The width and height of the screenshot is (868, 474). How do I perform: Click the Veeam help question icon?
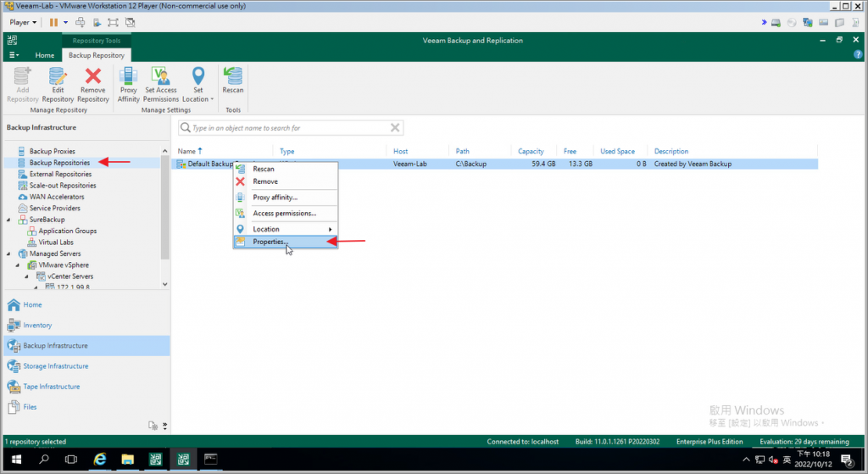[858, 54]
